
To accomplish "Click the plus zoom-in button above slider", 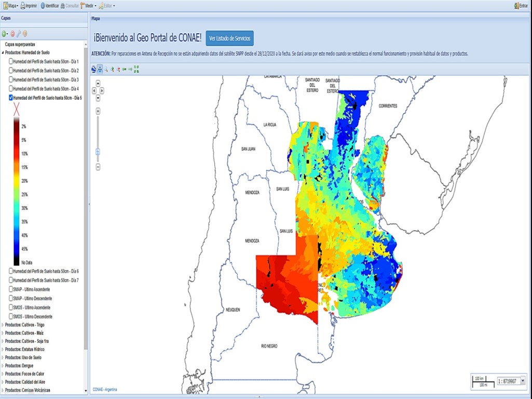I will coord(98,111).
